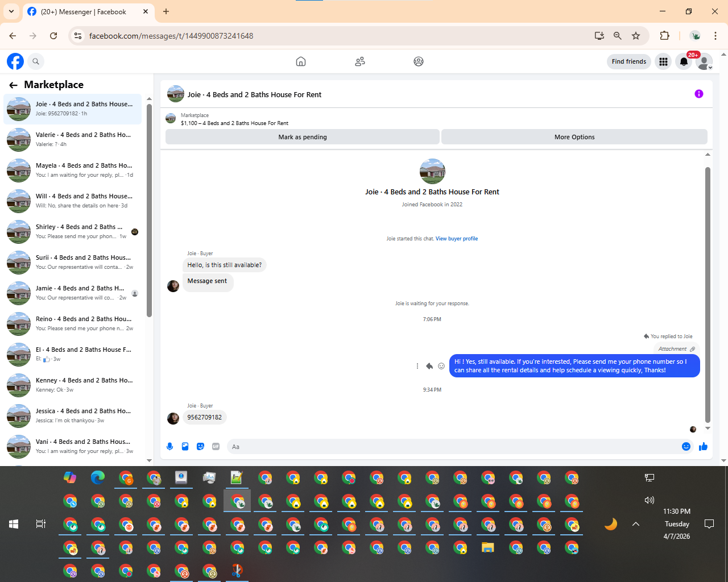This screenshot has width=728, height=582.
Task: Open the emoji picker in the message box
Action: click(x=686, y=447)
